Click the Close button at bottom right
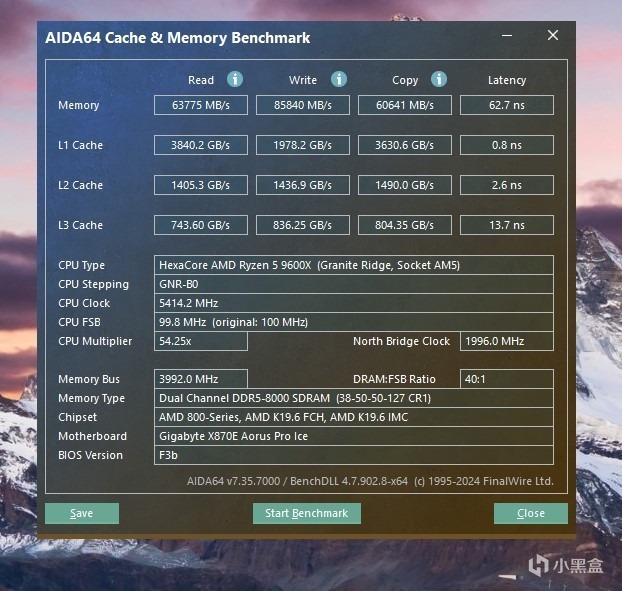The height and width of the screenshot is (591, 622). 531,513
